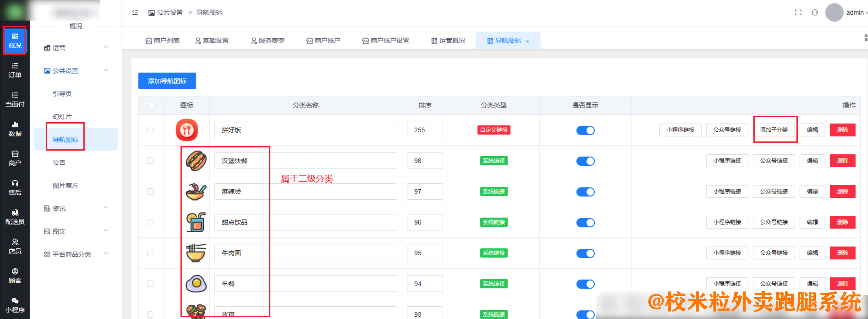Click the 添加导航图标 button

click(x=167, y=81)
